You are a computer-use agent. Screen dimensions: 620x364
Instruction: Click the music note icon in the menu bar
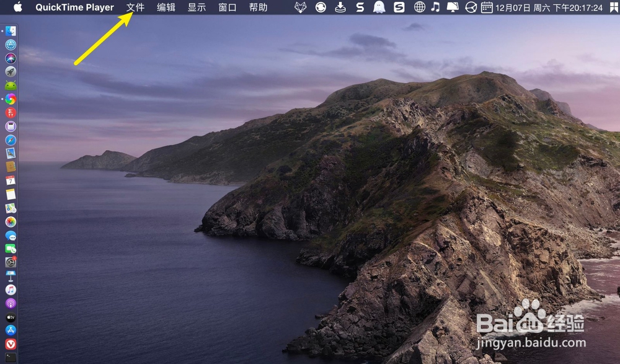(435, 7)
